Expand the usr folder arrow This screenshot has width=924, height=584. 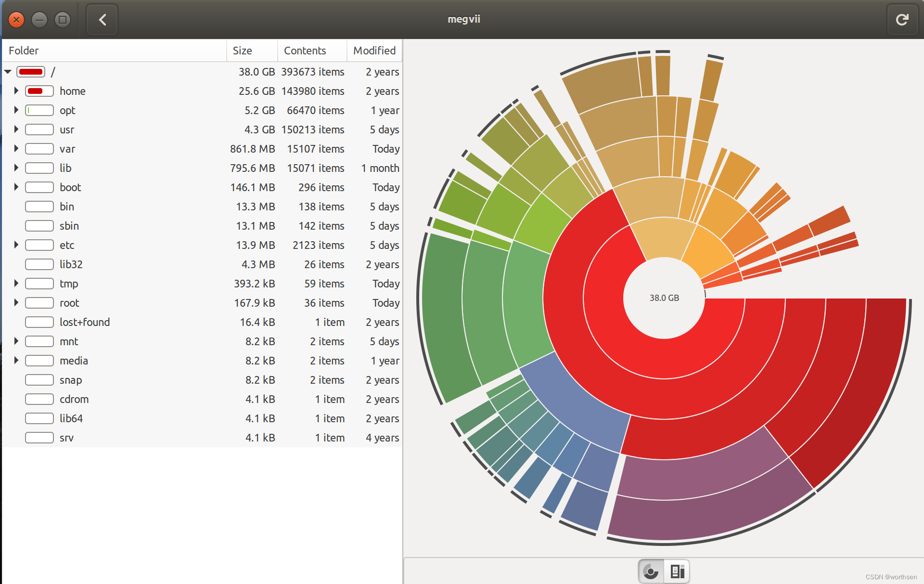pos(16,130)
